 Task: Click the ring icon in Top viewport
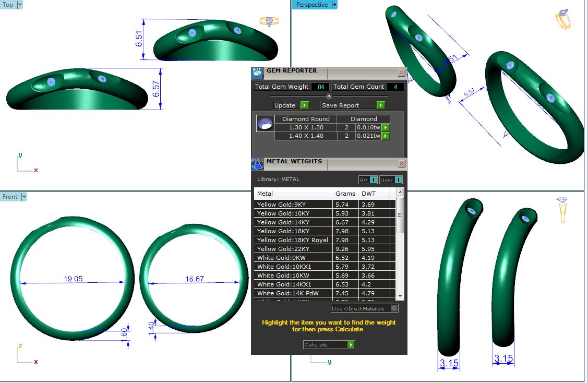coord(269,21)
